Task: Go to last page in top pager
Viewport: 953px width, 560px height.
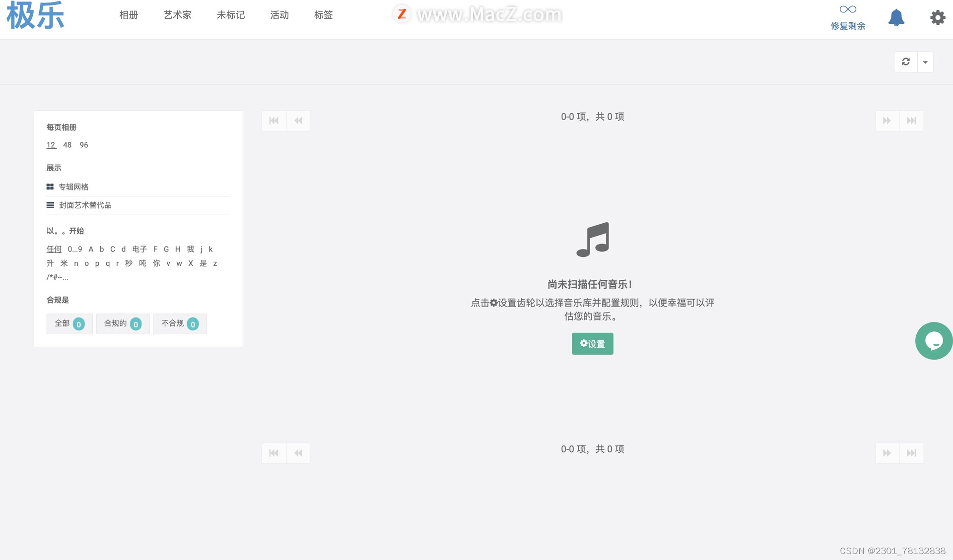Action: (911, 121)
